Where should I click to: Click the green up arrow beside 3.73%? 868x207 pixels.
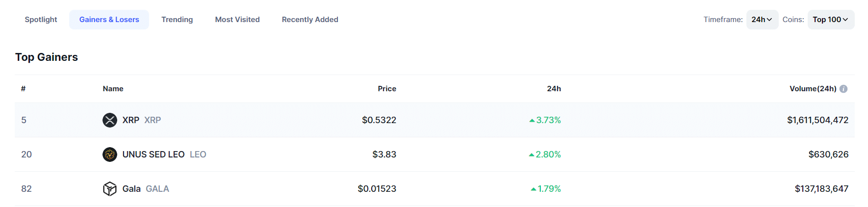[532, 120]
